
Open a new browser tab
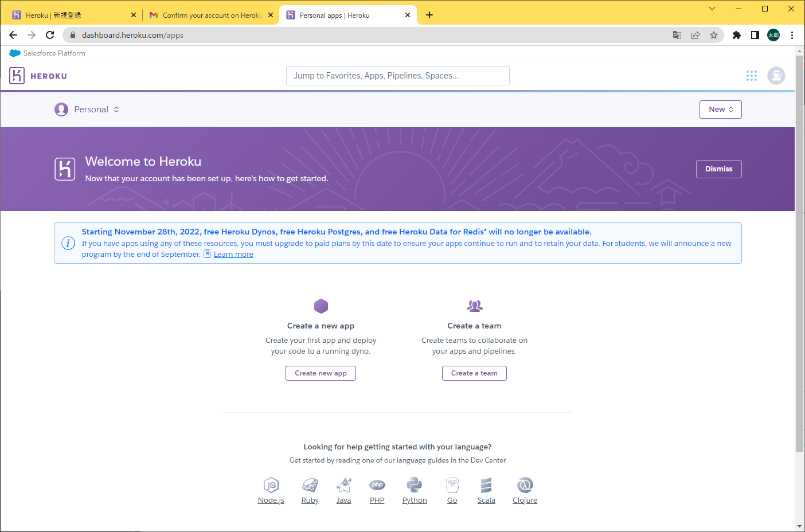point(429,15)
